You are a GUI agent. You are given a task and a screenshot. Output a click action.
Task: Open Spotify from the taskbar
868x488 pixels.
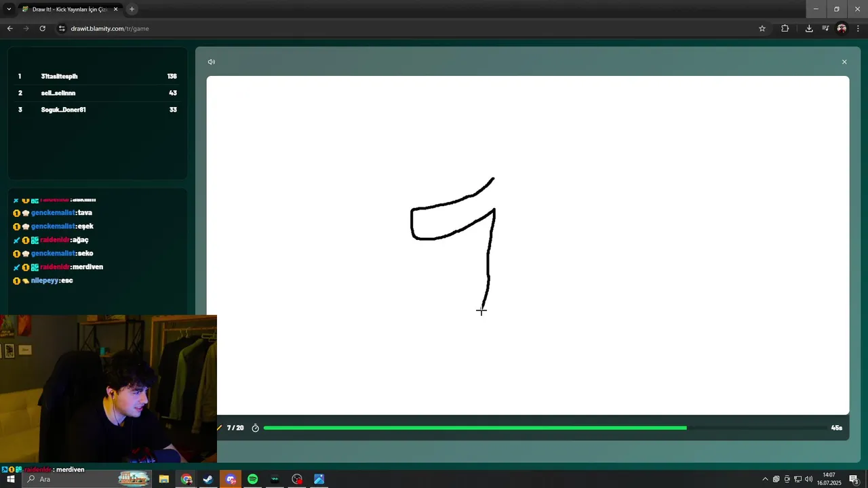tap(253, 479)
